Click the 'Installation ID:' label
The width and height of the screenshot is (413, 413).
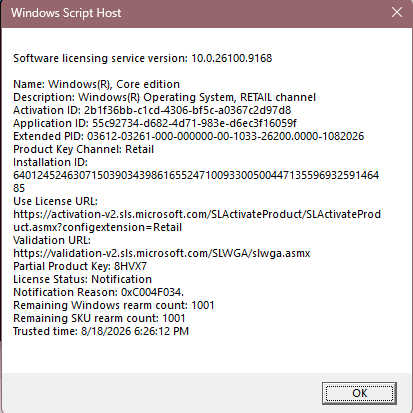coord(50,162)
